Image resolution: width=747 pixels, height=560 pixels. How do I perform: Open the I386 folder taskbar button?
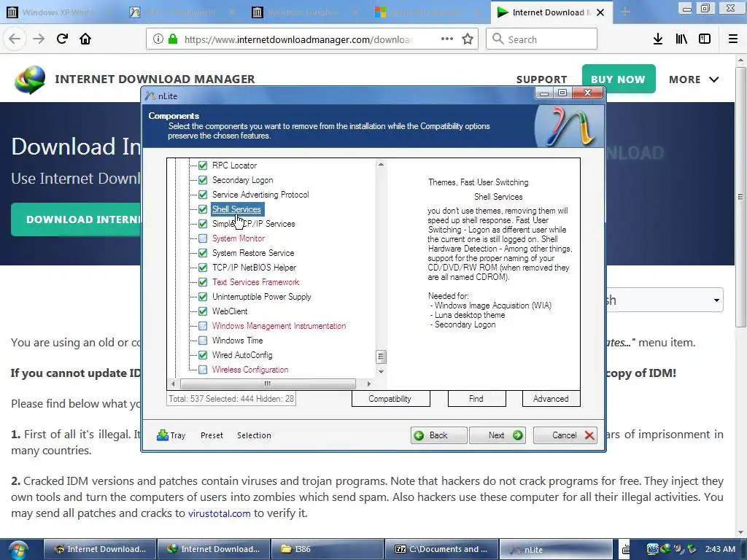coord(328,549)
